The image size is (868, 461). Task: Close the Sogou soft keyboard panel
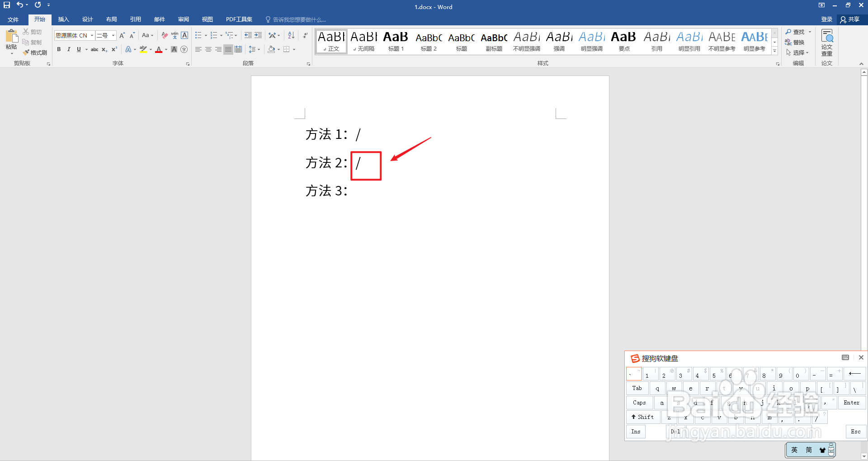click(861, 357)
